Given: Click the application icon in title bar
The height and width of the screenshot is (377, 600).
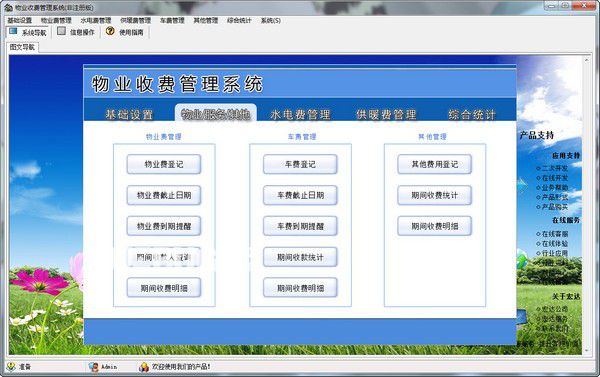Looking at the screenshot, I should click(8, 7).
